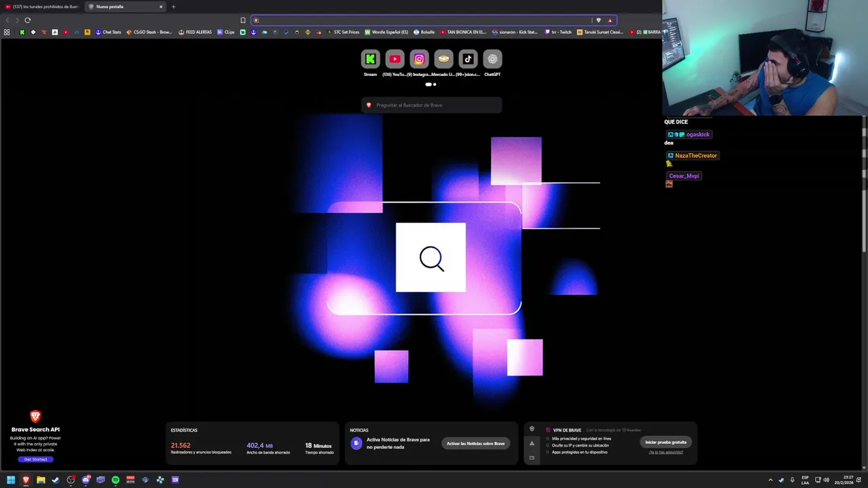Click the ESP LAA language indicator

pyautogui.click(x=805, y=480)
